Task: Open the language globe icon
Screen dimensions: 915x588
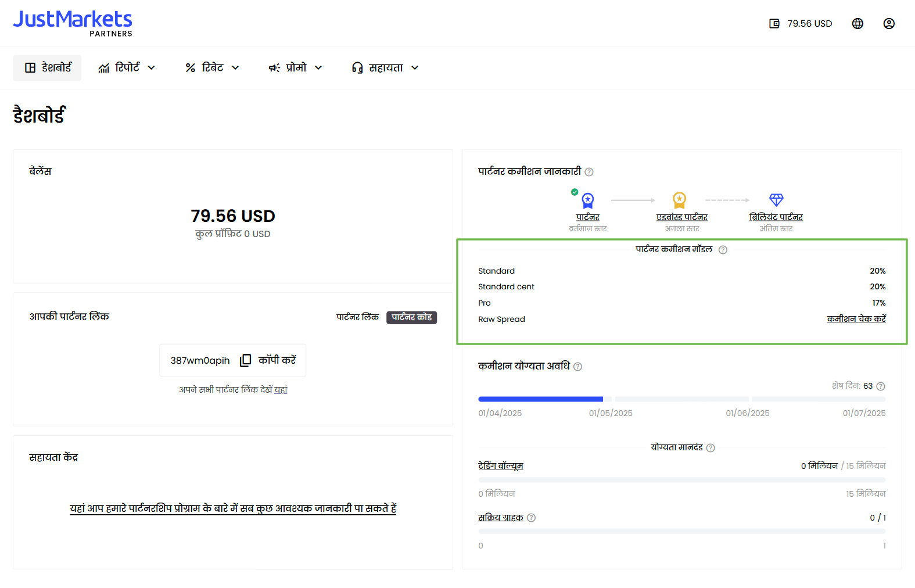Action: (857, 23)
